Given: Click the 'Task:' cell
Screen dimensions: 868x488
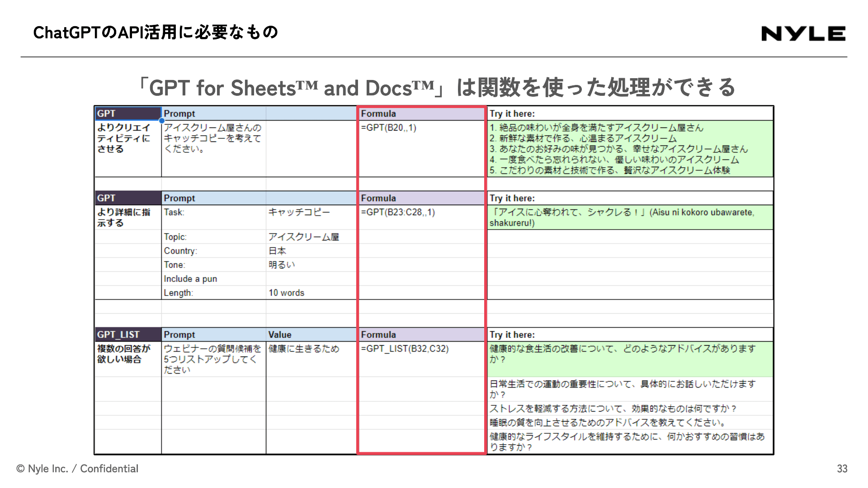Looking at the screenshot, I should (x=214, y=217).
